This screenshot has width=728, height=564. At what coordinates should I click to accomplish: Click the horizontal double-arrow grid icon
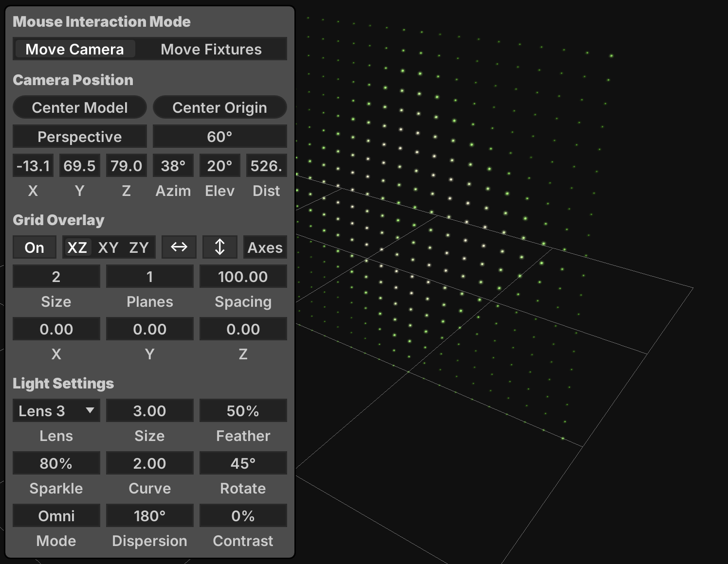point(179,247)
